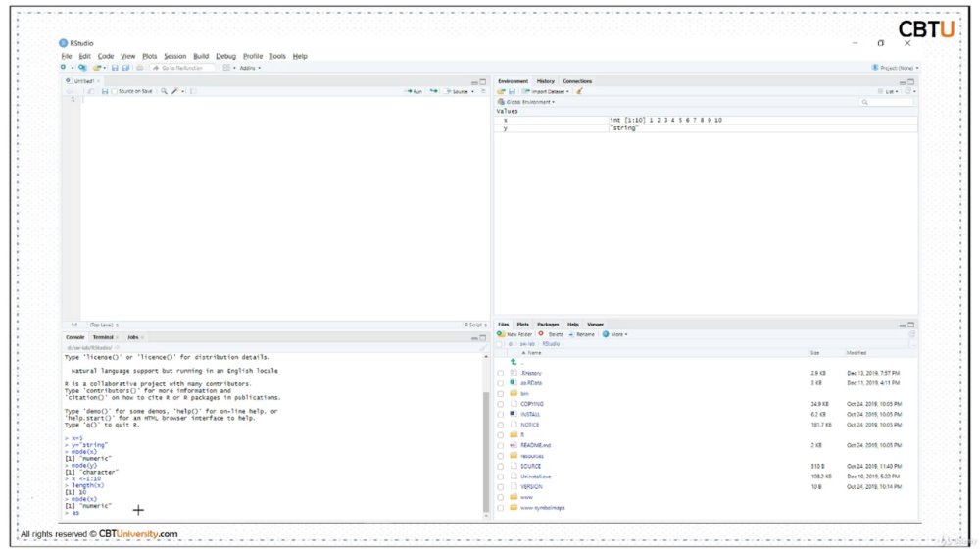980x552 pixels.
Task: Open the Source button dropdown arrow
Action: click(x=472, y=91)
